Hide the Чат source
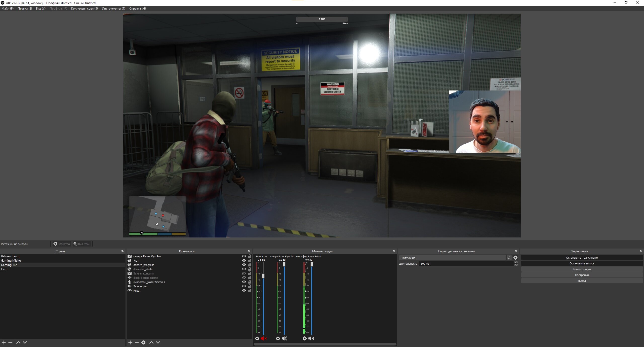 click(x=244, y=261)
